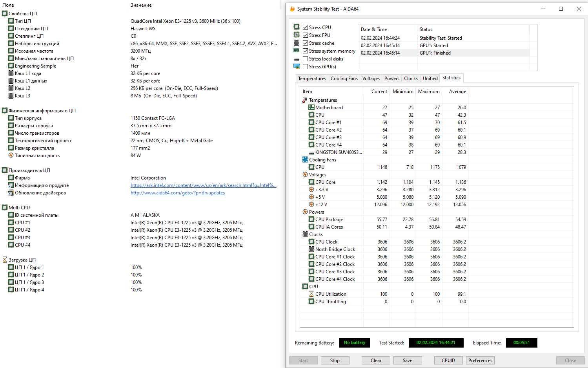Uncheck the Stress cache checkbox
This screenshot has height=368, width=588.
(305, 43)
